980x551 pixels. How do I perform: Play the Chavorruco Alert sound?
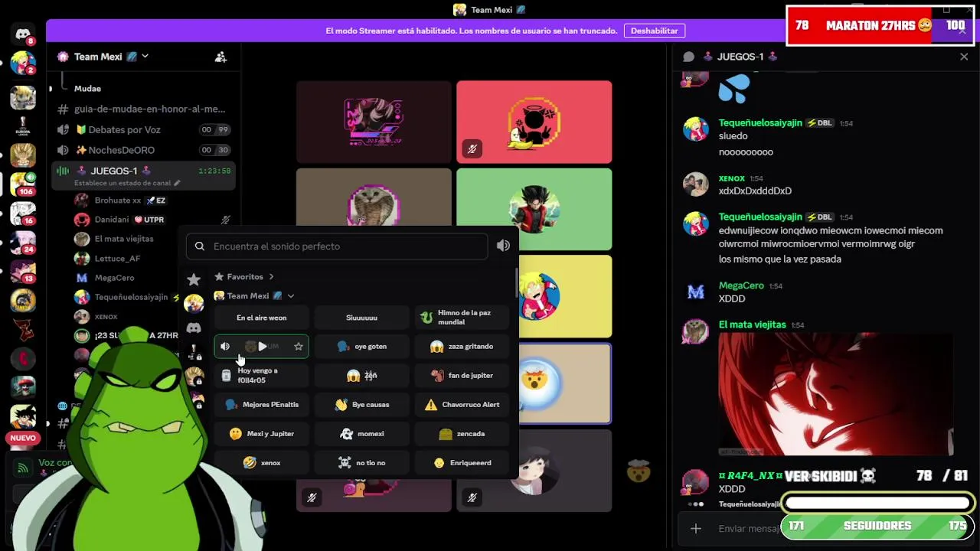coord(462,405)
